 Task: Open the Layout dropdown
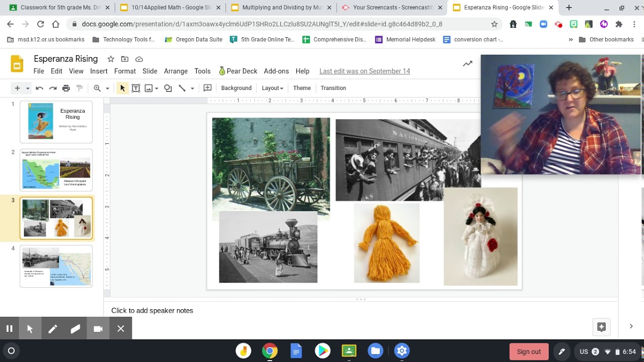272,88
